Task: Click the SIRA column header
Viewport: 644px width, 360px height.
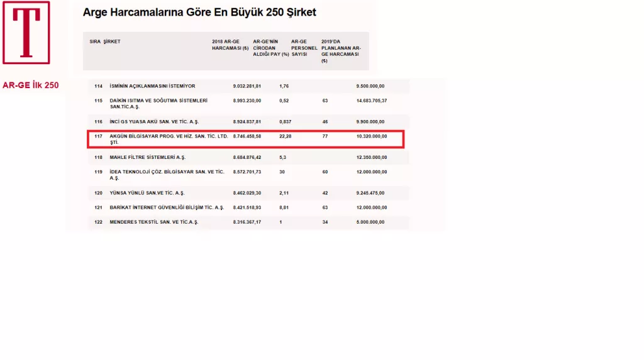Action: point(95,41)
